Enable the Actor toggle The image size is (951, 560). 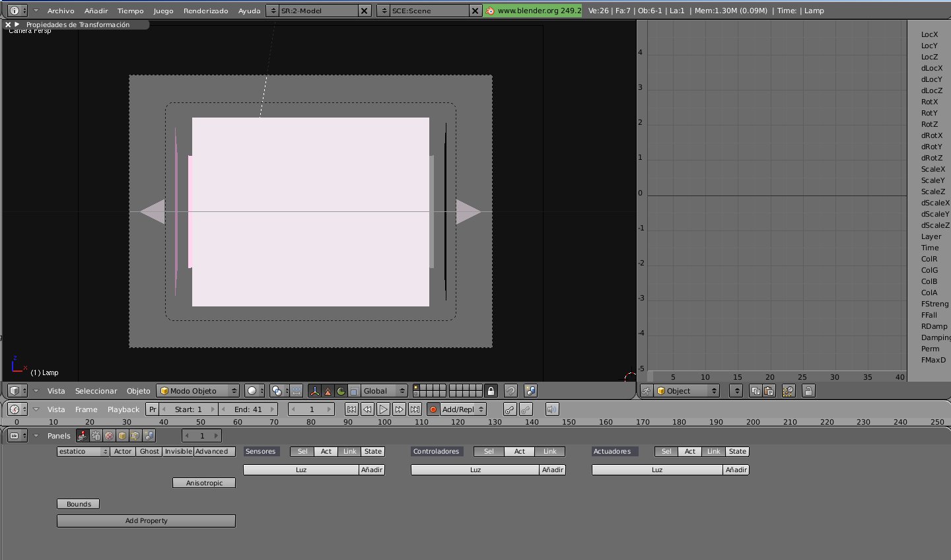pos(123,452)
